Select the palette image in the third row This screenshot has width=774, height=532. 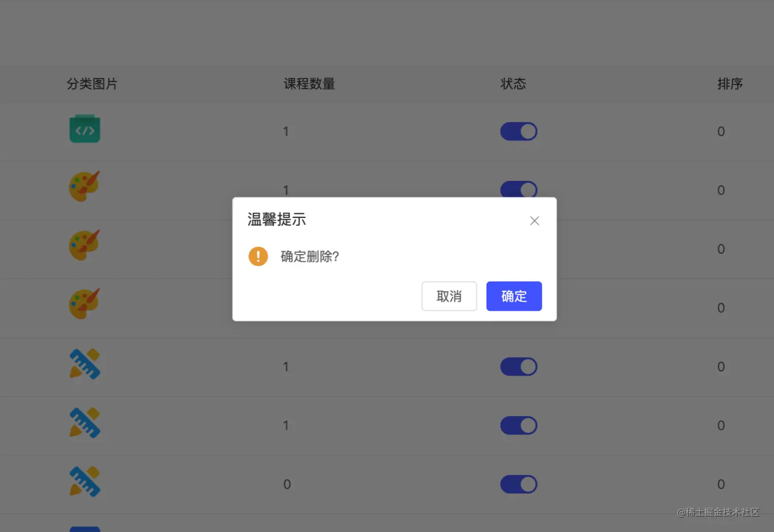(x=84, y=245)
